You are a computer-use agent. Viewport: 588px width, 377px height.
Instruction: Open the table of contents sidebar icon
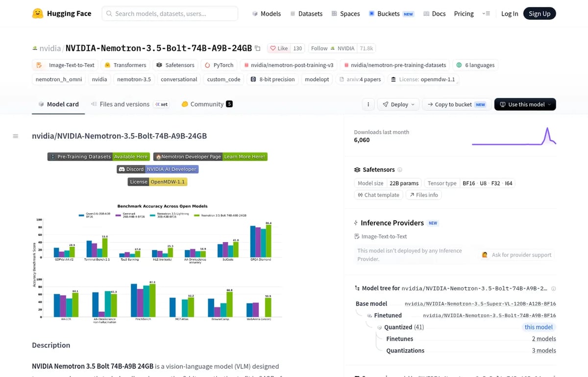click(x=16, y=136)
